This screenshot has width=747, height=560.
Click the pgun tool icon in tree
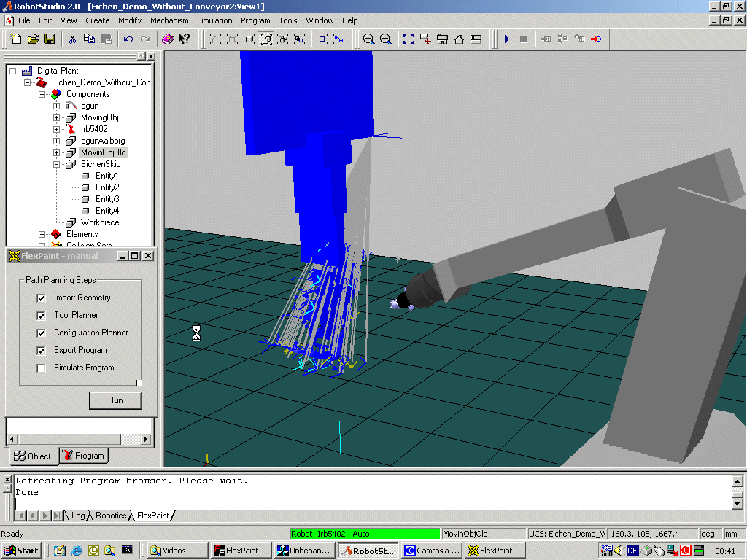pos(71,106)
